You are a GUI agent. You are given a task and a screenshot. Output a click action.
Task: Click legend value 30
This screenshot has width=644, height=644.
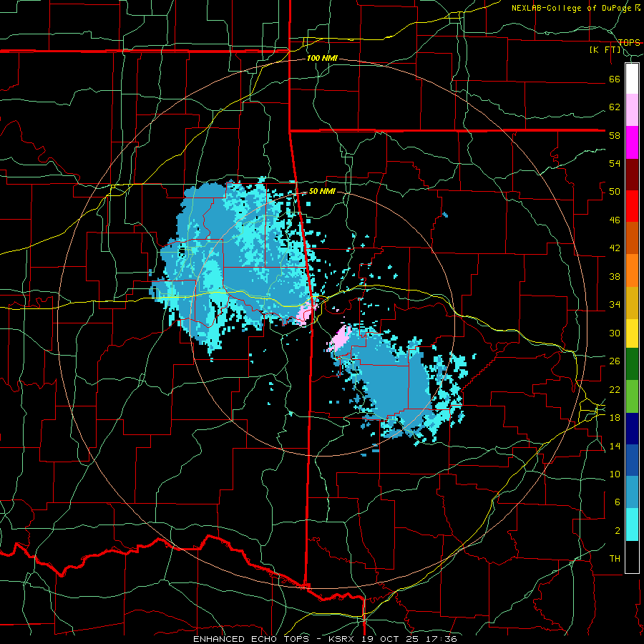click(615, 333)
